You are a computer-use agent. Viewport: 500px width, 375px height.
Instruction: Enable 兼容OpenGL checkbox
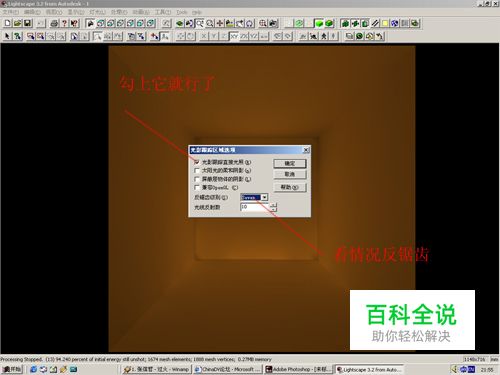tap(197, 187)
